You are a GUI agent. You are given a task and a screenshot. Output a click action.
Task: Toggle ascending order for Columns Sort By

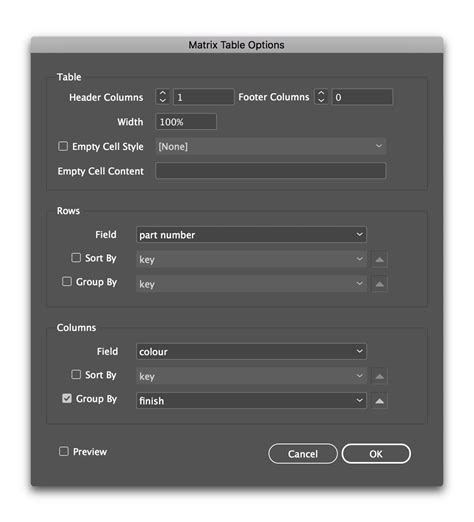380,376
